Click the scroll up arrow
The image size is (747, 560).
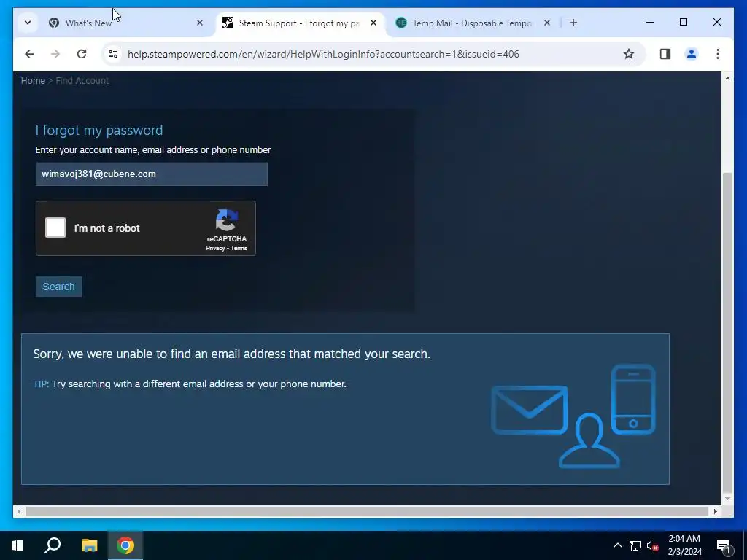point(727,78)
